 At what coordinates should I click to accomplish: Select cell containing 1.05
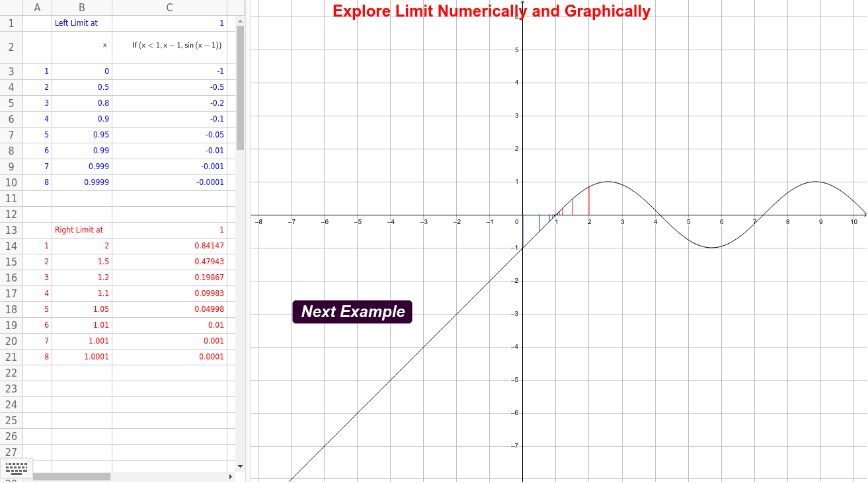coord(82,309)
